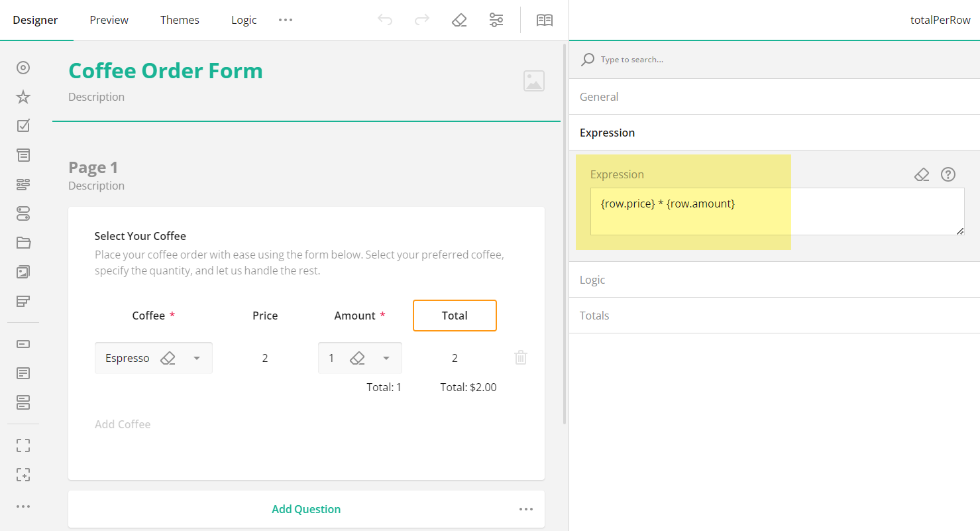
Task: Click the Type to search field
Action: pyautogui.click(x=663, y=59)
